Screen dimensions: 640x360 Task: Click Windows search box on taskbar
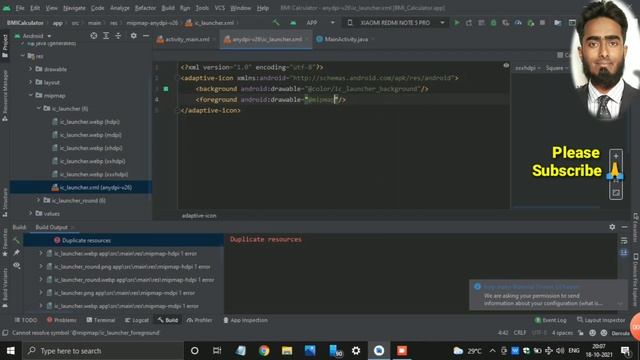tap(104, 351)
